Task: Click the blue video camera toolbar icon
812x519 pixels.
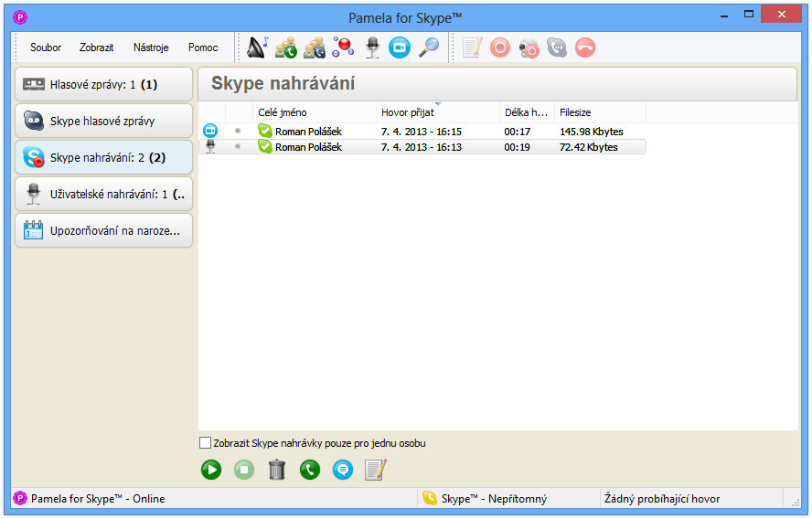Action: [x=400, y=48]
